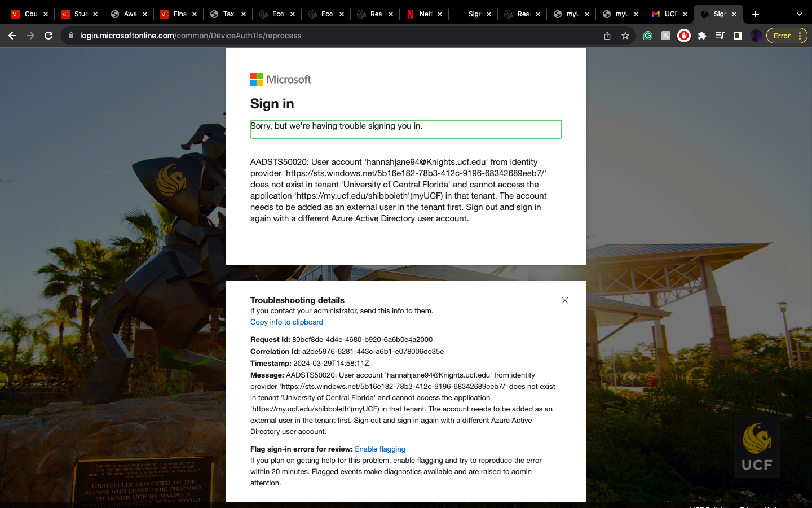Open the gray extension icon beside Grammarly

click(666, 36)
